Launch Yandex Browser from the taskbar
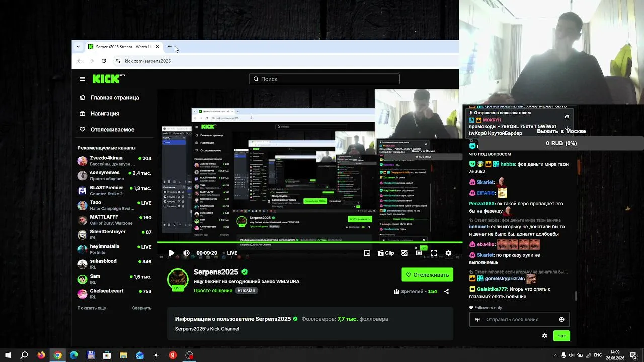The image size is (644, 362). point(173,355)
